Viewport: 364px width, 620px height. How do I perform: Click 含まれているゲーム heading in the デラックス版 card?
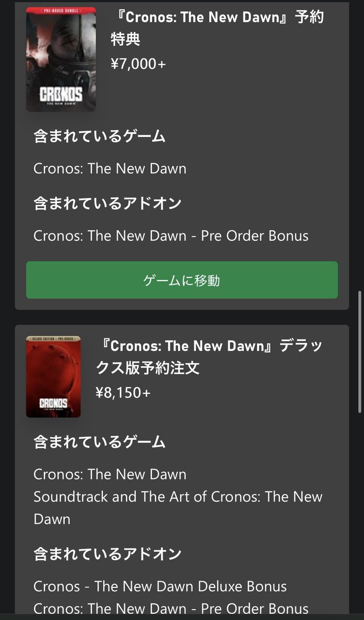click(x=99, y=442)
